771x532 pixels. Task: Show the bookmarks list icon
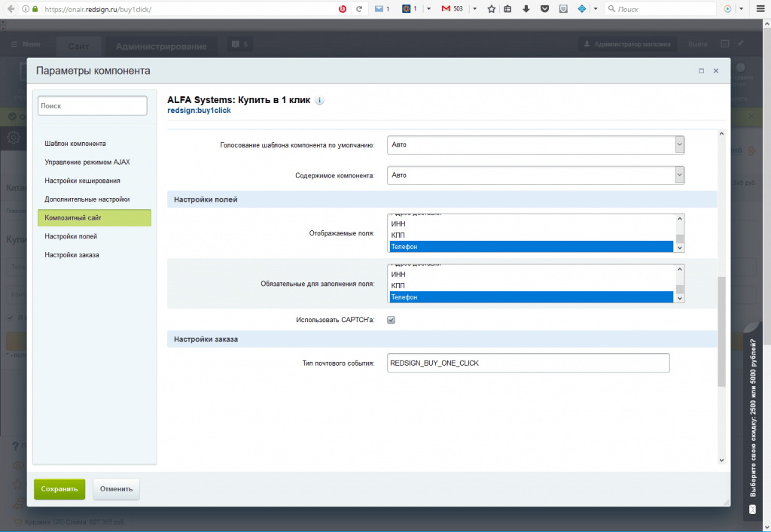pos(508,9)
